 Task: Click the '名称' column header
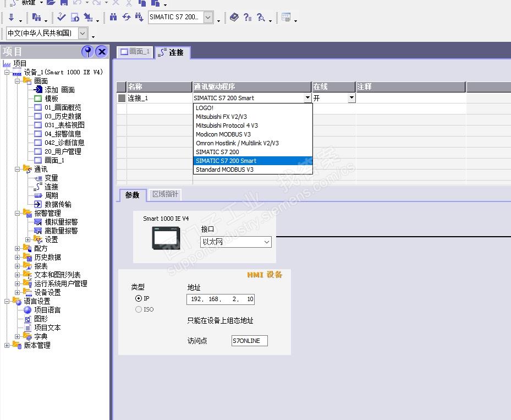click(159, 87)
